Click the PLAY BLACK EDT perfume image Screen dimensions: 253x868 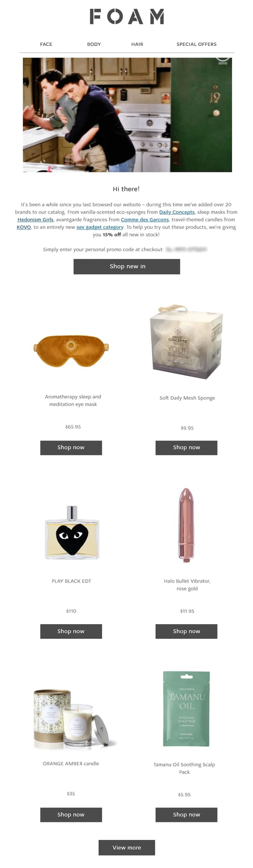pos(72,533)
